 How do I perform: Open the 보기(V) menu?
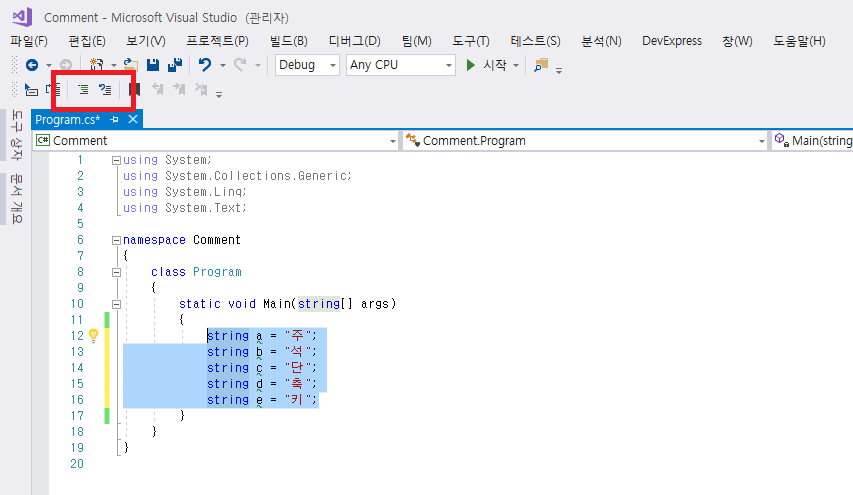(146, 41)
